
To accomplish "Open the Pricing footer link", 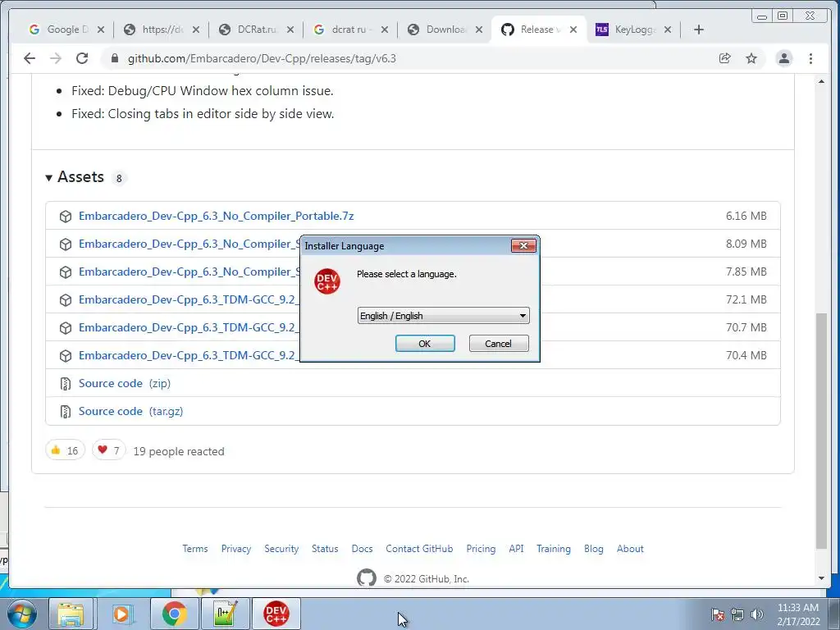I will (x=481, y=549).
